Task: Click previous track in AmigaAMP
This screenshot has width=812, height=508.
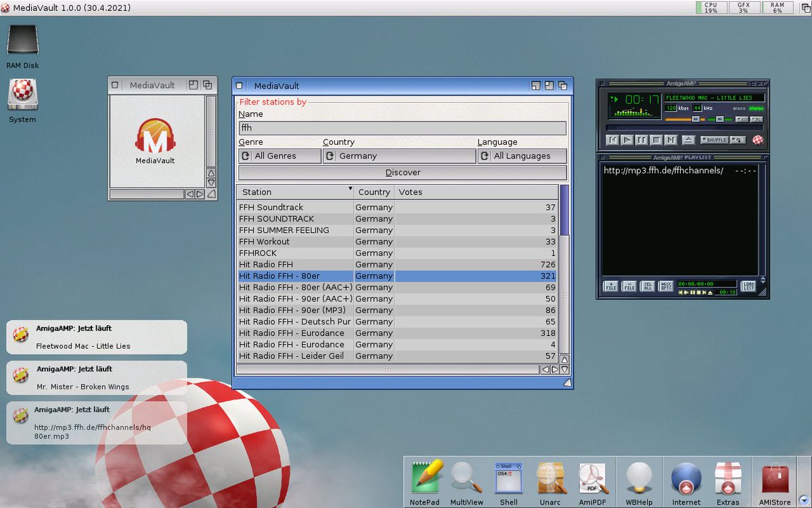Action: click(612, 140)
